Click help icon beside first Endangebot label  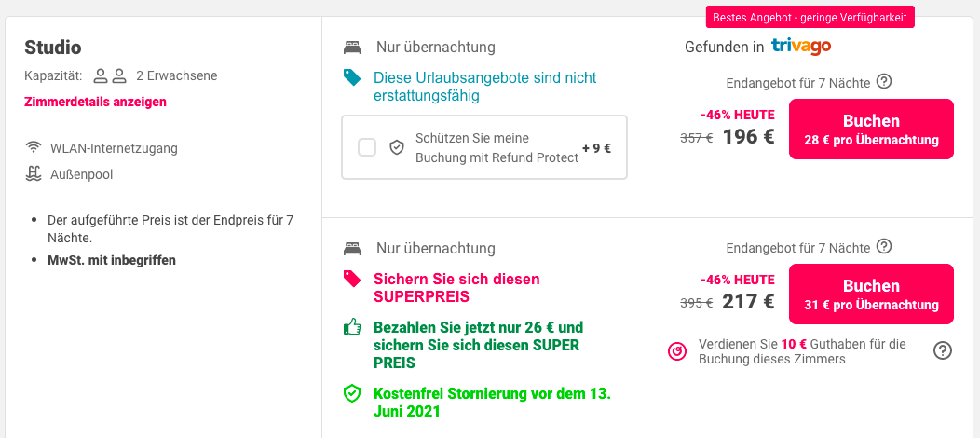pos(884,81)
